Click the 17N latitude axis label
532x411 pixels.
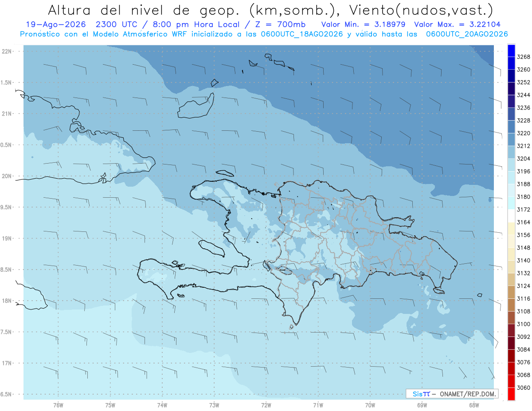(6, 363)
